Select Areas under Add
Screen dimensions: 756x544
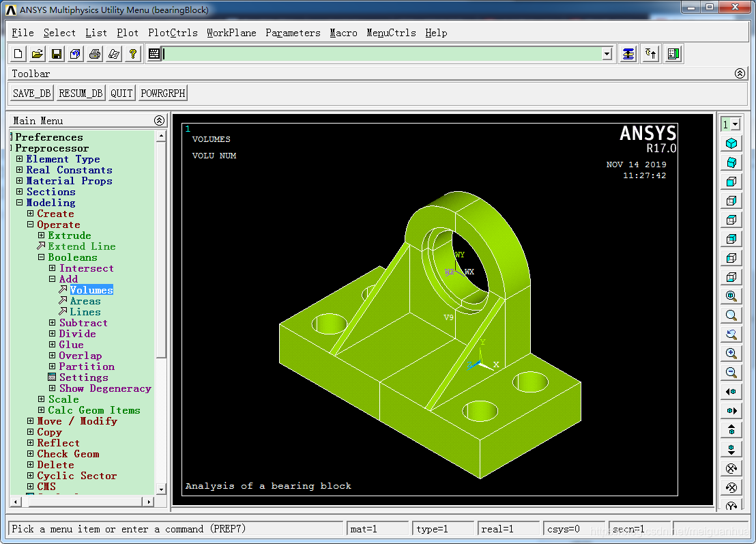[x=85, y=301]
